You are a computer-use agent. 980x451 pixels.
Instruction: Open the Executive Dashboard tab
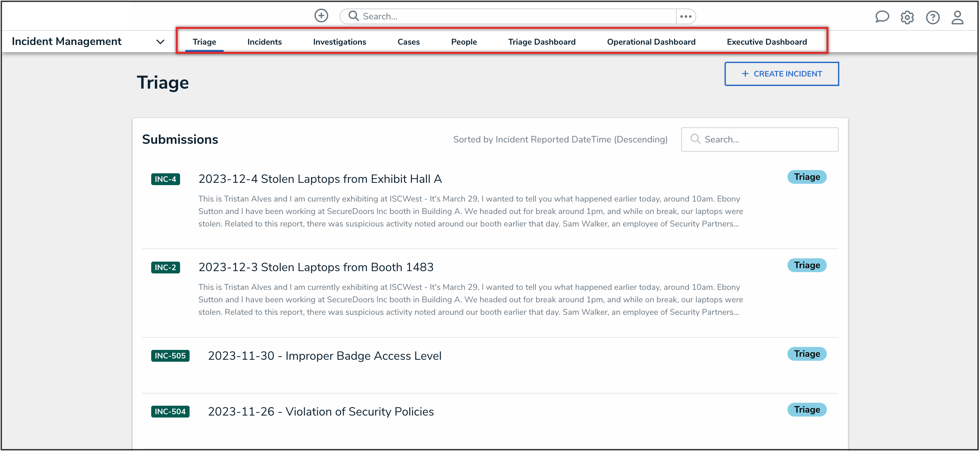pos(766,42)
